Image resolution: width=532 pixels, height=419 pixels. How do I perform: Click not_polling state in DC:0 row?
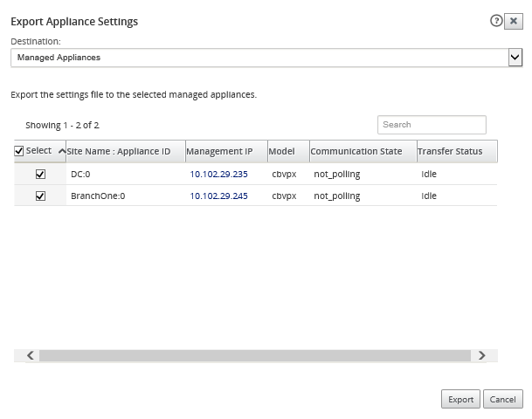[x=337, y=175]
